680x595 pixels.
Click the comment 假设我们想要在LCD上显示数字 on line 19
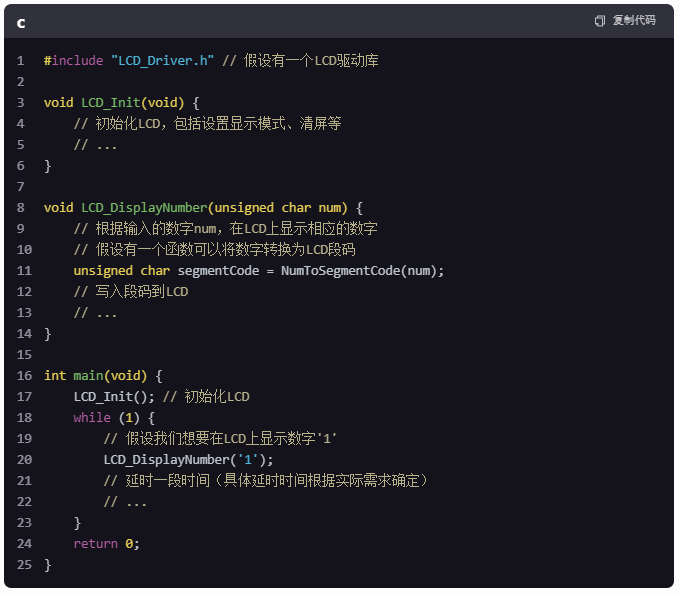pyautogui.click(x=220, y=439)
